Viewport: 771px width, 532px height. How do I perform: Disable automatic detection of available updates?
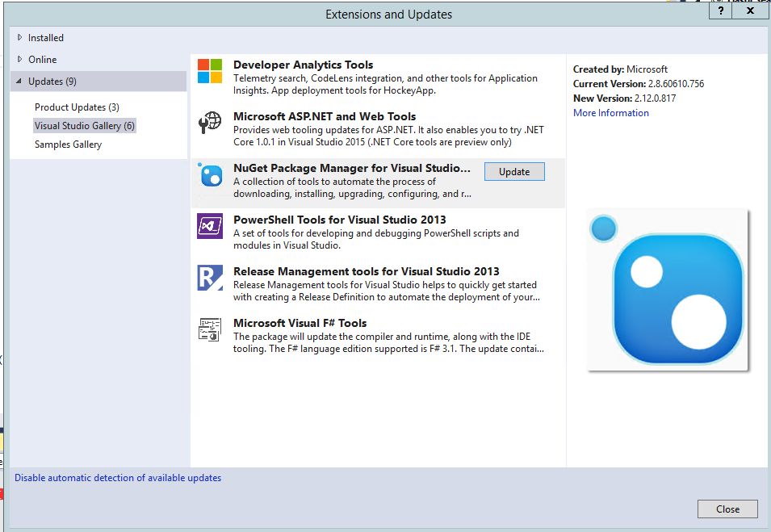click(118, 478)
